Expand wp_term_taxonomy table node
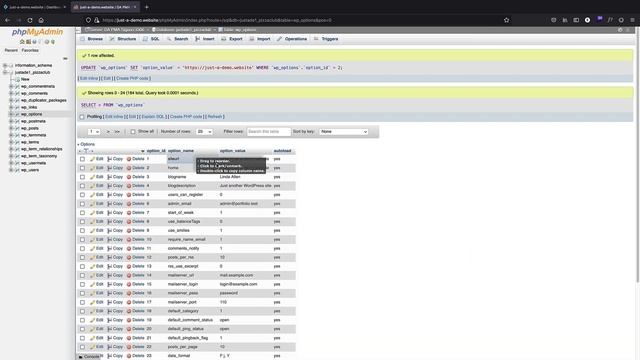Image resolution: width=640 pixels, height=360 pixels. [x=11, y=156]
